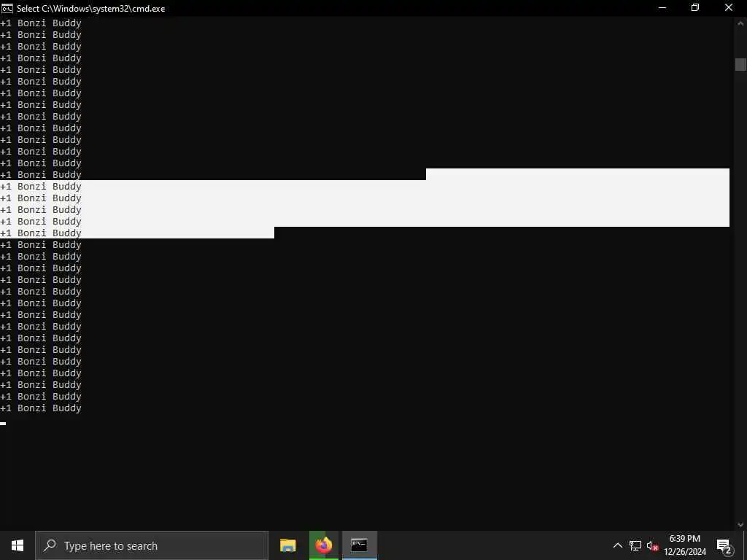Click the Show desktop strip at the taskbar's far end
747x560 pixels.
(745, 545)
